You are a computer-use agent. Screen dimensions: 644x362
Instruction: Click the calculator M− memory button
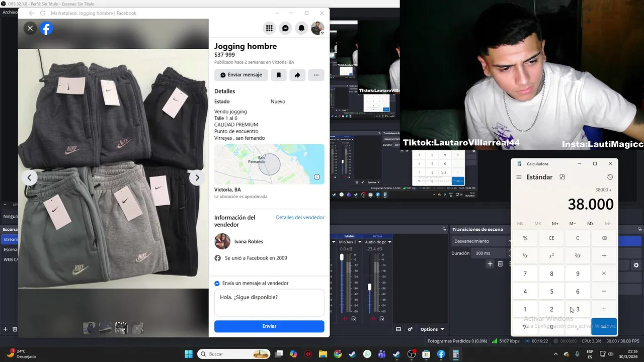click(x=573, y=223)
